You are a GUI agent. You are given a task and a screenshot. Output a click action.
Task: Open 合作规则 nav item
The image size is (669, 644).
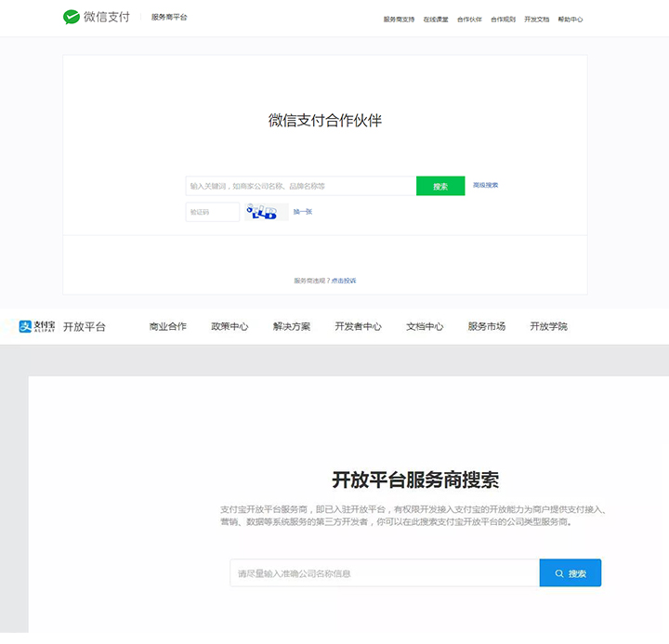(x=503, y=20)
